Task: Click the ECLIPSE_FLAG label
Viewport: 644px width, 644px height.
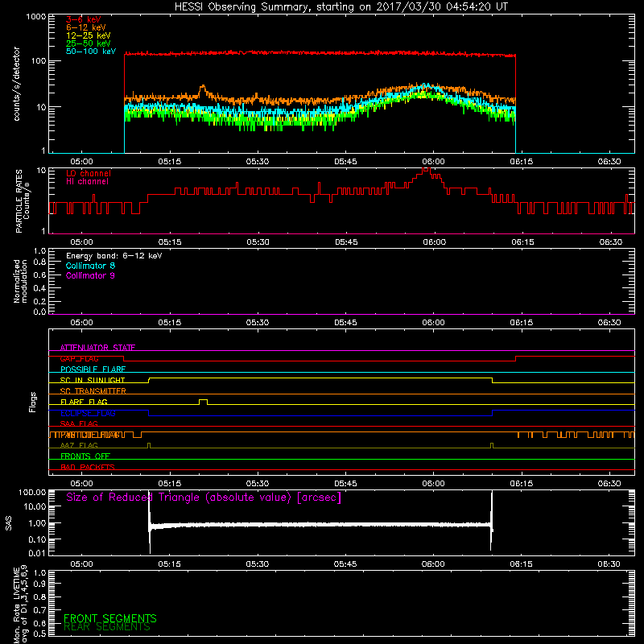Action: (x=88, y=413)
